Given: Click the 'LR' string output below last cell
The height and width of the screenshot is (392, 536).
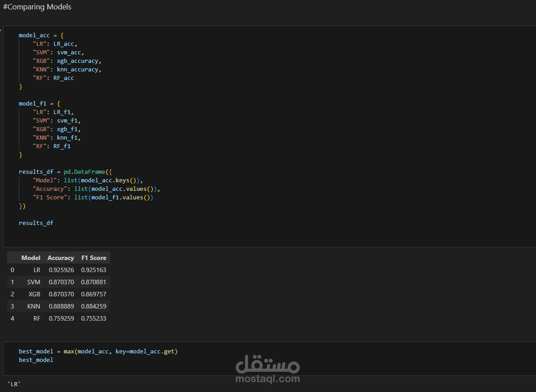Looking at the screenshot, I should (14, 384).
